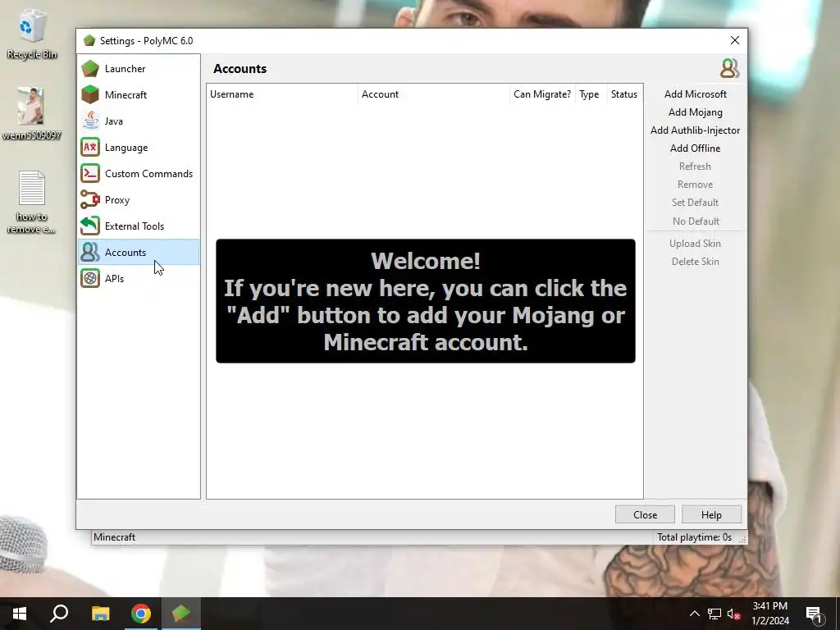
Task: Click the Language settings icon
Action: point(90,148)
